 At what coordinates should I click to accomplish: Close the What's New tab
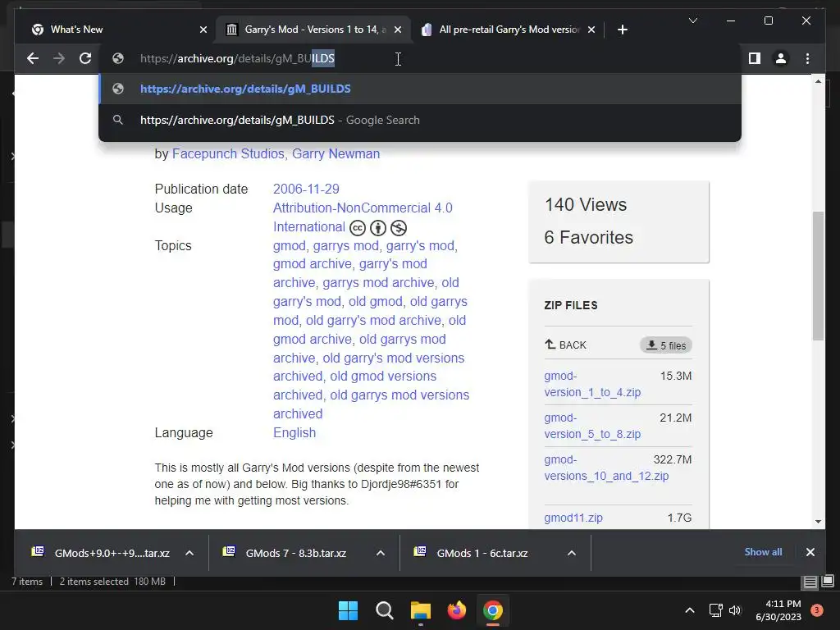[203, 30]
